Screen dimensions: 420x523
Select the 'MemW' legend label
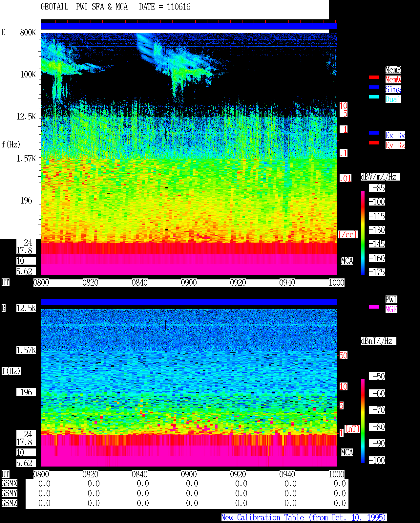click(x=393, y=79)
